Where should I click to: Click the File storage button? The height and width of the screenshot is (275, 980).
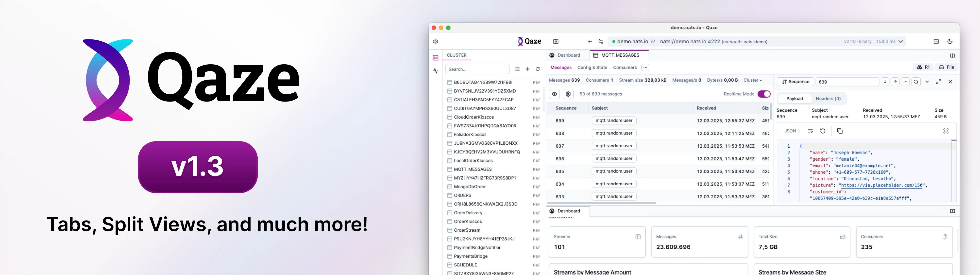coord(946,67)
